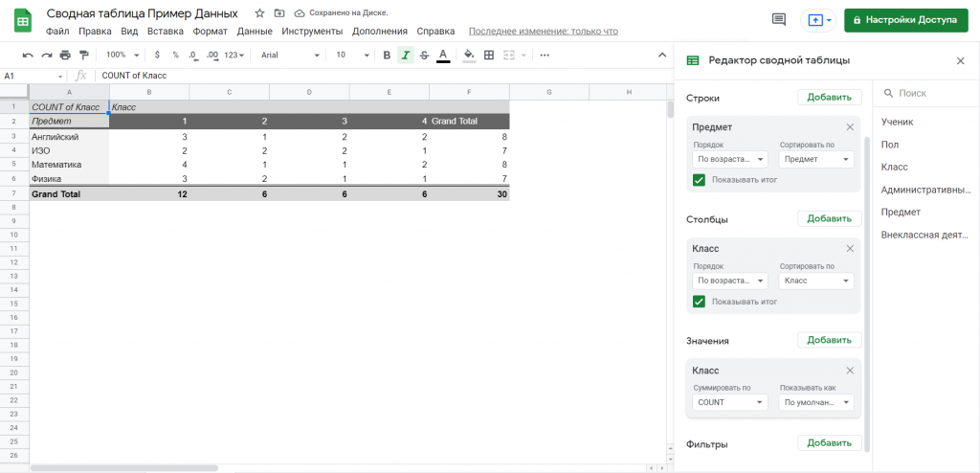The height and width of the screenshot is (473, 980).
Task: Open the text color picker
Action: (442, 56)
